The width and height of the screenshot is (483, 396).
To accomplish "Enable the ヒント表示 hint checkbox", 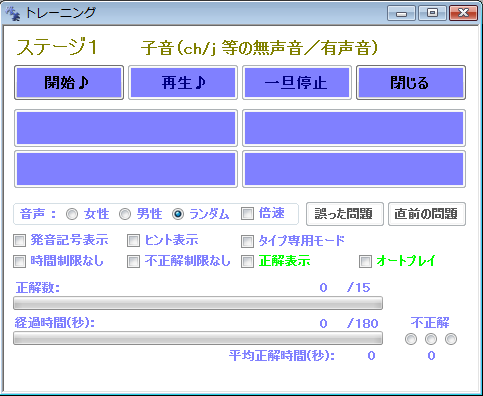I will tap(133, 241).
